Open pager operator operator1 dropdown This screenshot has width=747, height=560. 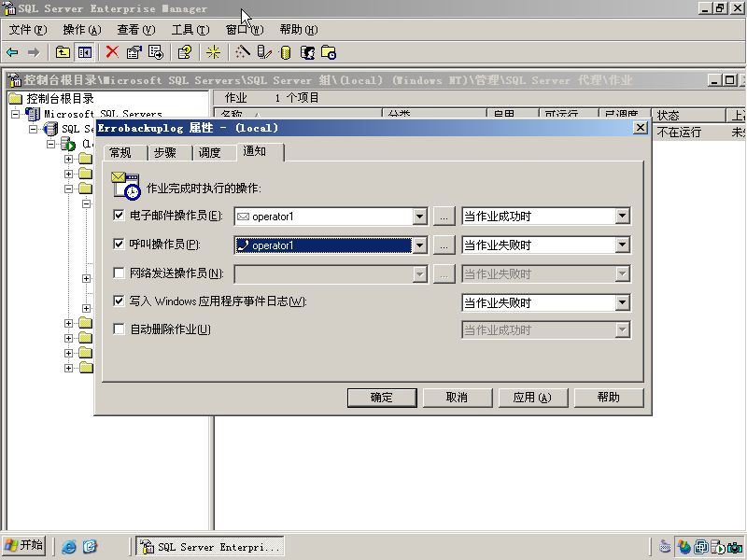tap(419, 245)
